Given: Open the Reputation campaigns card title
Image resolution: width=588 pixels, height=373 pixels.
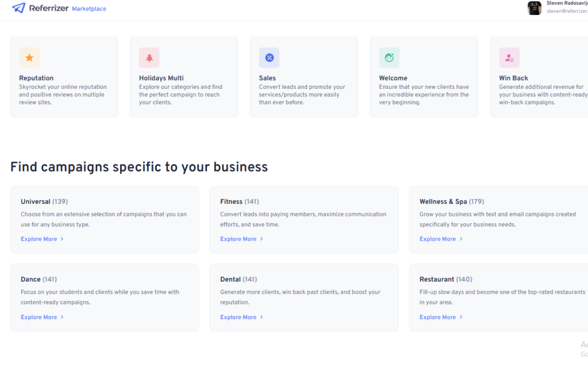Looking at the screenshot, I should pos(36,78).
